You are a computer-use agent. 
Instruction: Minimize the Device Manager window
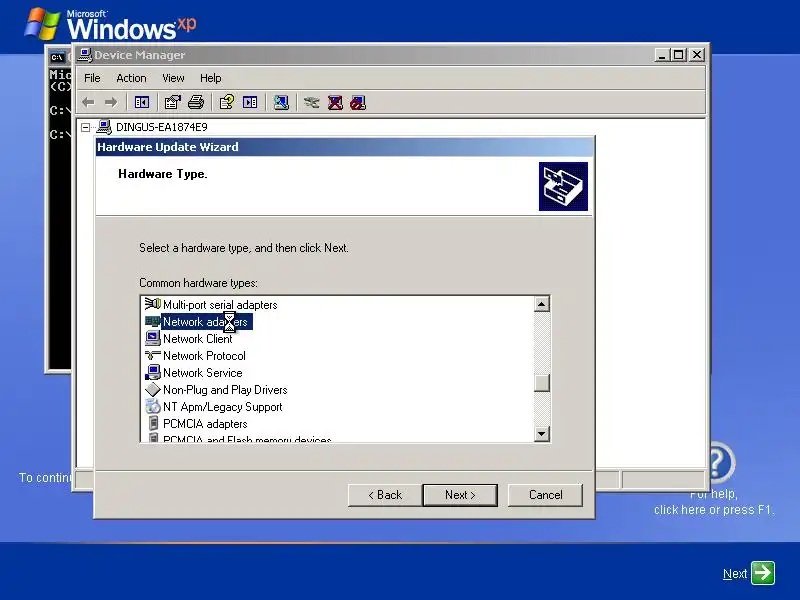[662, 55]
